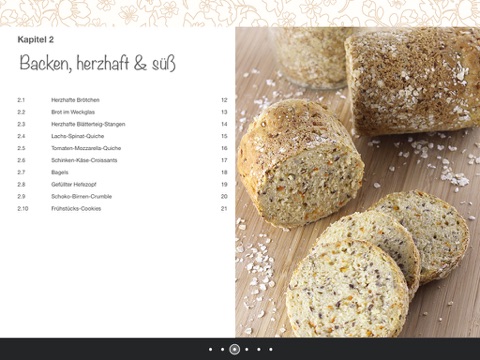480x360 pixels.
Task: Open the Bagels recipe entry
Action: (122, 172)
